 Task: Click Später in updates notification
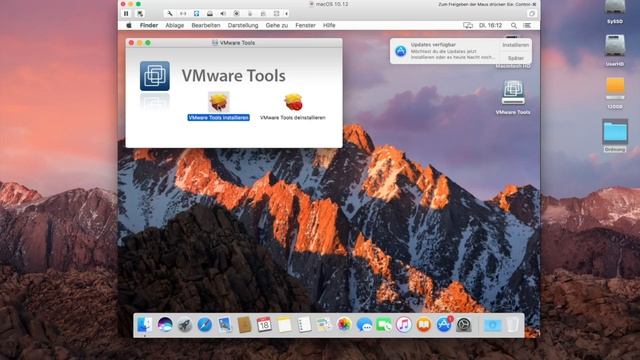516,58
